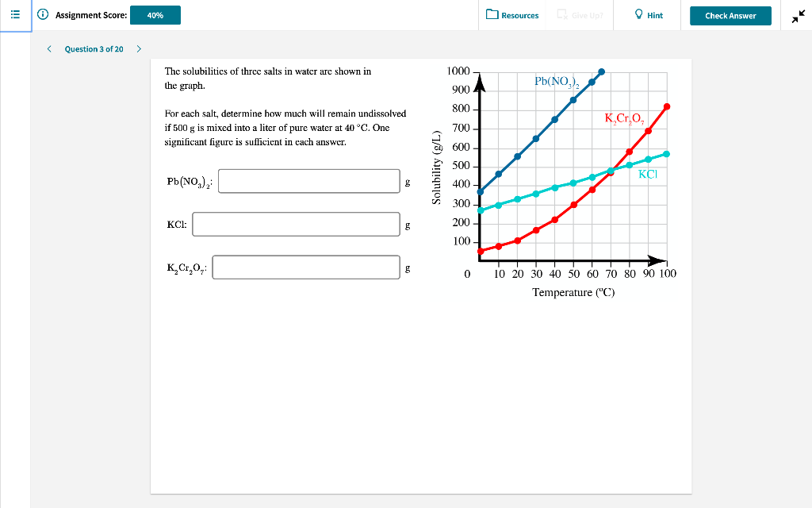This screenshot has width=812, height=508.
Task: Click Question 3 of 20 navigation label
Action: (x=95, y=48)
